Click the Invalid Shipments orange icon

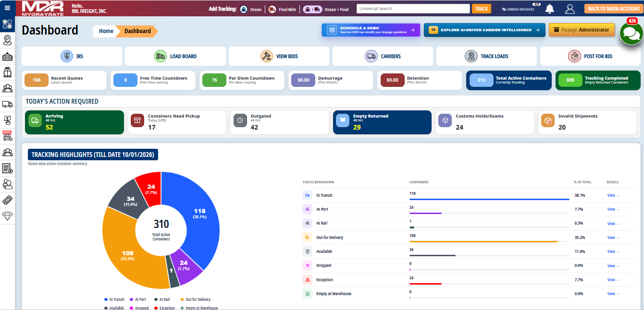pyautogui.click(x=547, y=121)
